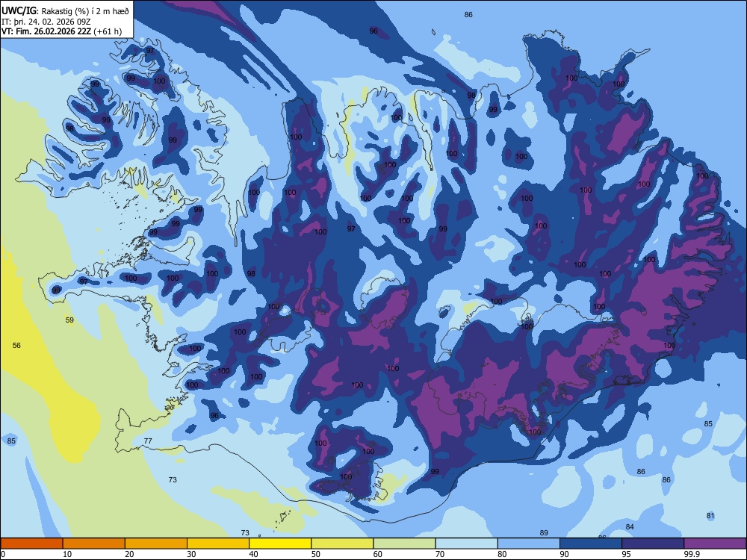The image size is (747, 560).
Task: Click the 'VT: Fim. 26.02.2026 22Z' valid time
Action: click(46, 31)
